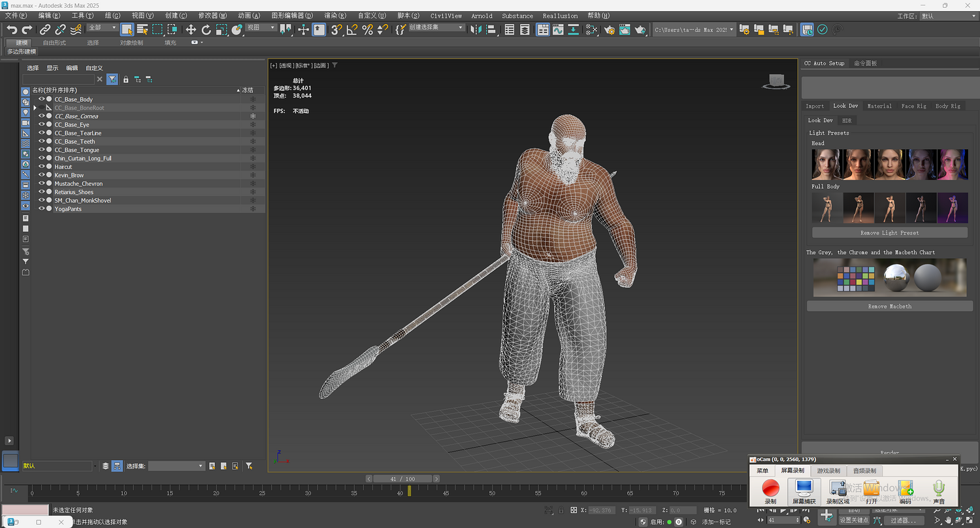The height and width of the screenshot is (528, 980).
Task: Open Edit Named Selection Sets tool
Action: point(400,29)
